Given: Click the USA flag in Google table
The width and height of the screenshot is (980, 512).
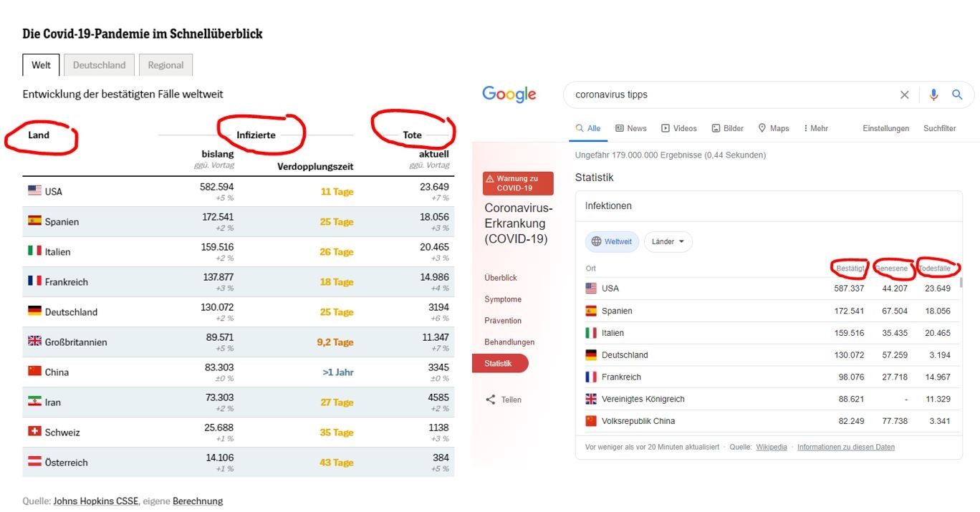Looking at the screenshot, I should point(591,289).
